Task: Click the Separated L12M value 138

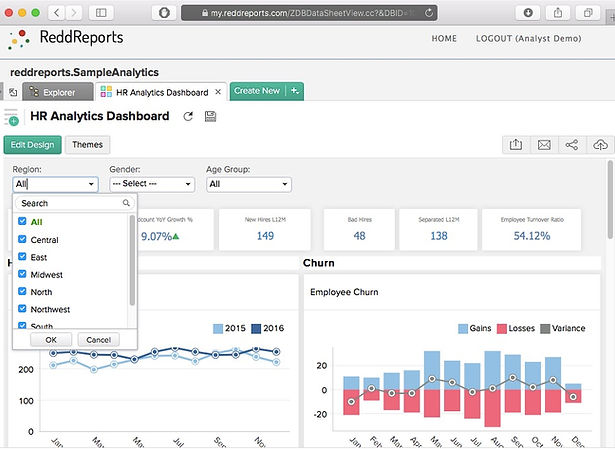Action: tap(439, 236)
